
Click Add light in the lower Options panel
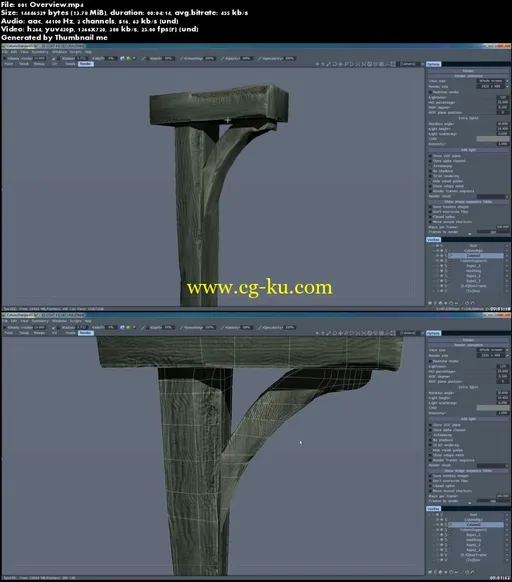tap(468, 419)
